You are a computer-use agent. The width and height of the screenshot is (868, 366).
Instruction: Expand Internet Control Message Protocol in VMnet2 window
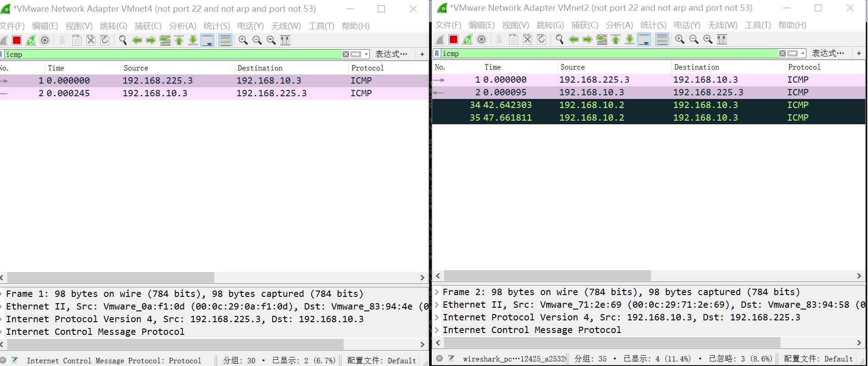[437, 330]
